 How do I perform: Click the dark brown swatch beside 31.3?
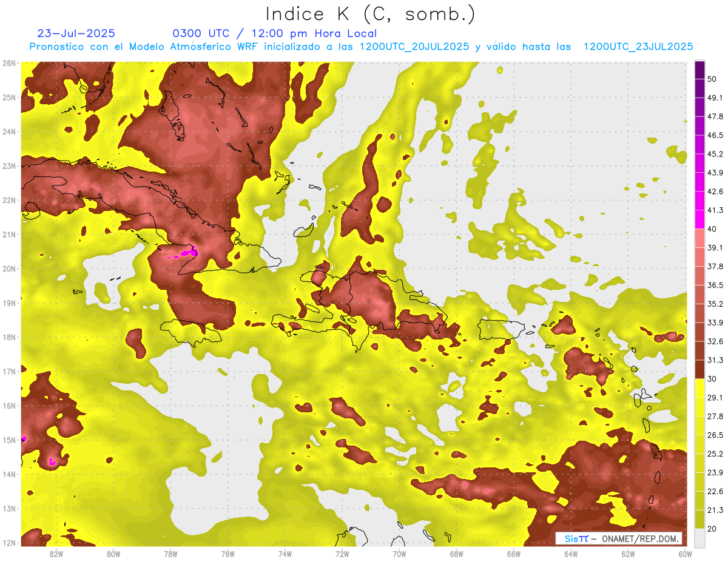699,369
